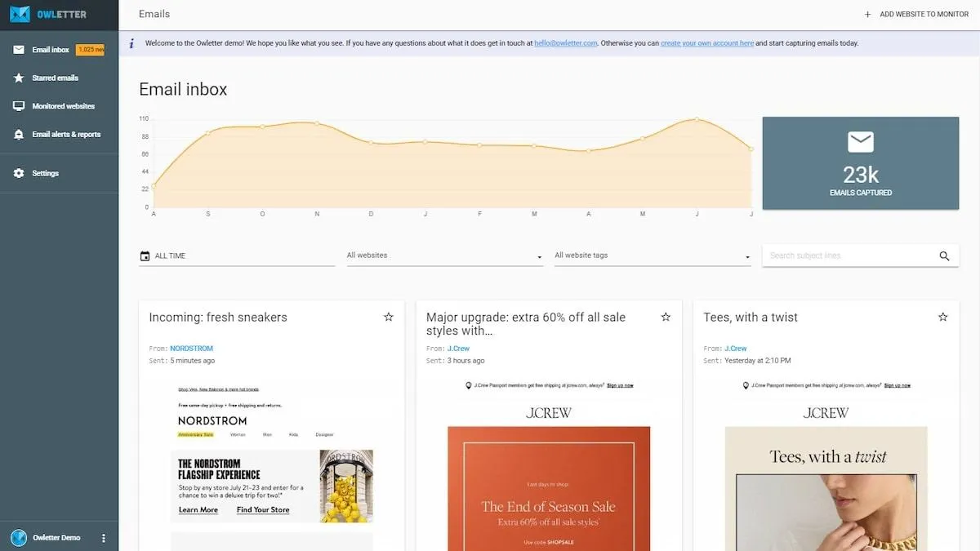This screenshot has height=551, width=980.
Task: Click the Email alerts bell icon
Action: 19,134
